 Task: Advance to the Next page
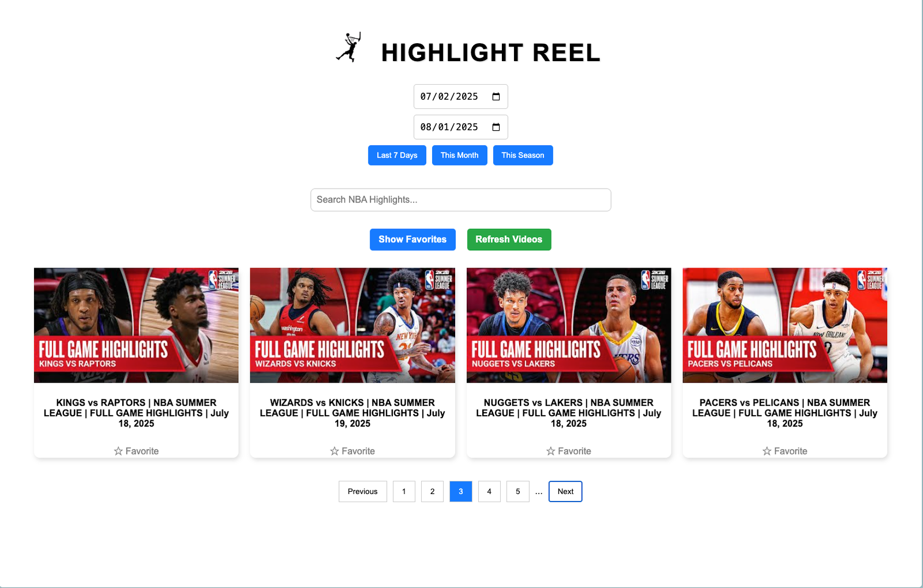tap(565, 492)
